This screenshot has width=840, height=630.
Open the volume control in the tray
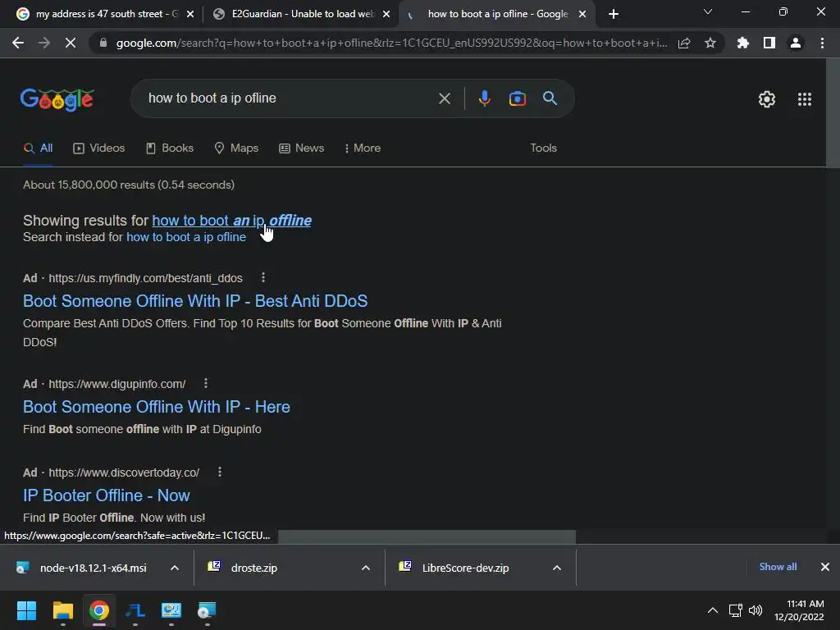(756, 610)
